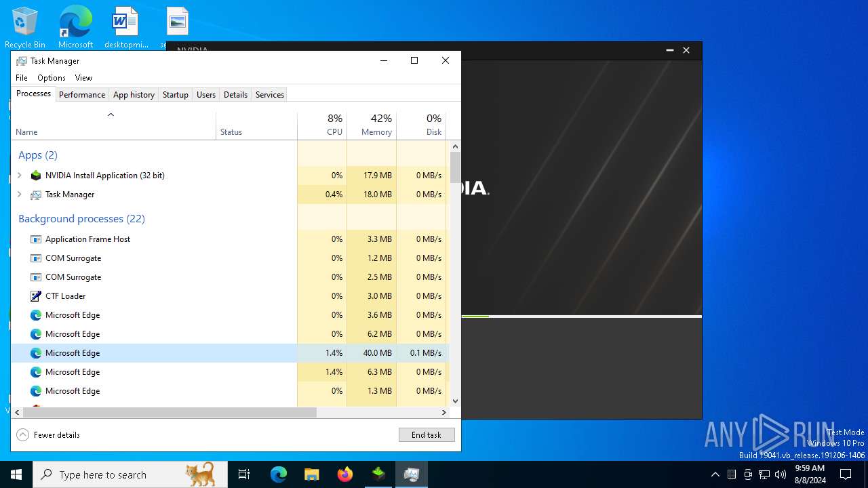Open Windows Start menu

pos(16,474)
